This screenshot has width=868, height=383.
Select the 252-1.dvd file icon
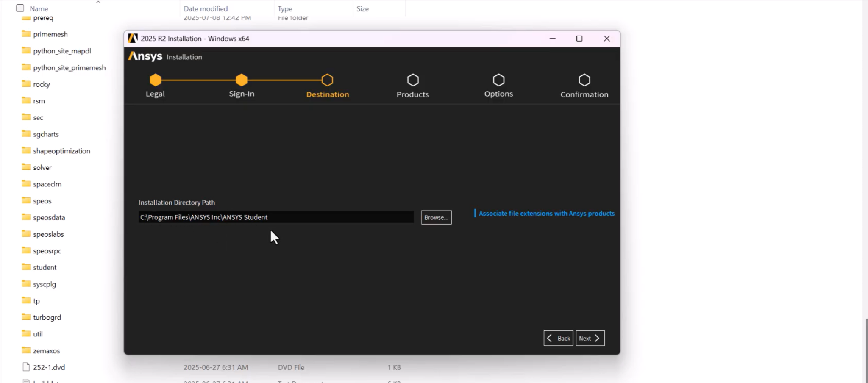pos(26,367)
